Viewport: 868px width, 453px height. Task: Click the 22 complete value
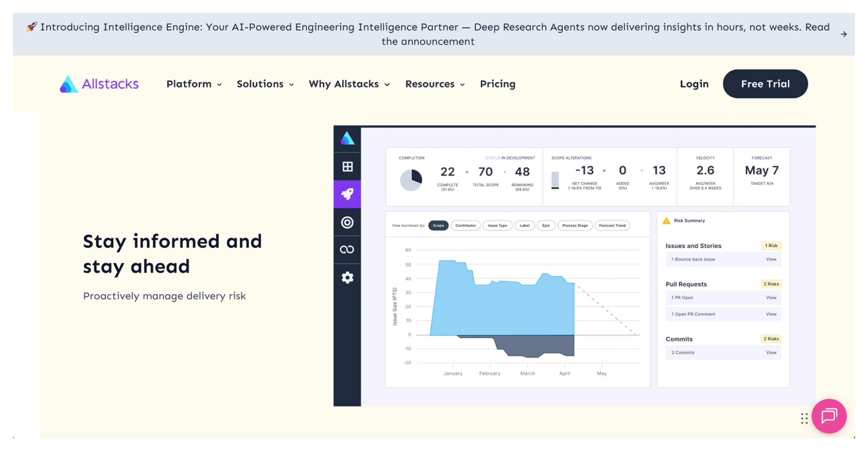(x=448, y=172)
